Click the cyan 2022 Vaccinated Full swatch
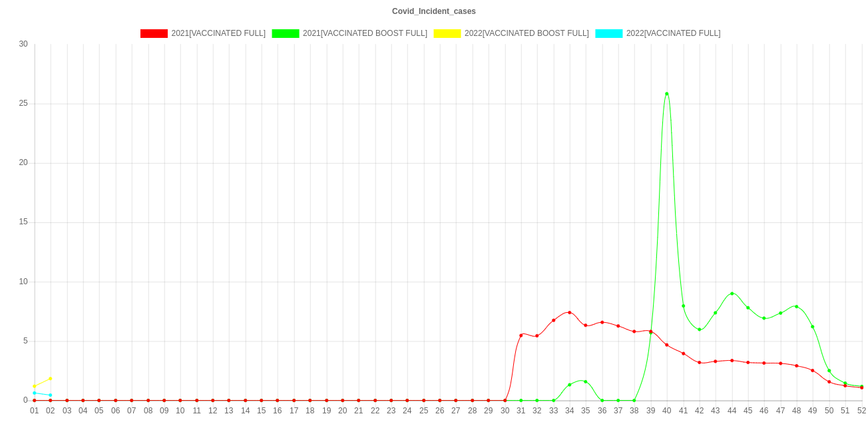 (608, 33)
